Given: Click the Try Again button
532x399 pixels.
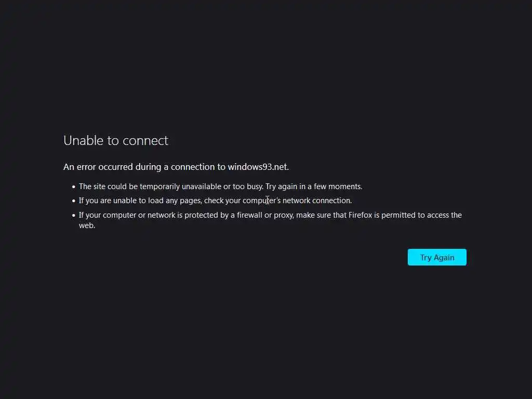Looking at the screenshot, I should coord(437,257).
